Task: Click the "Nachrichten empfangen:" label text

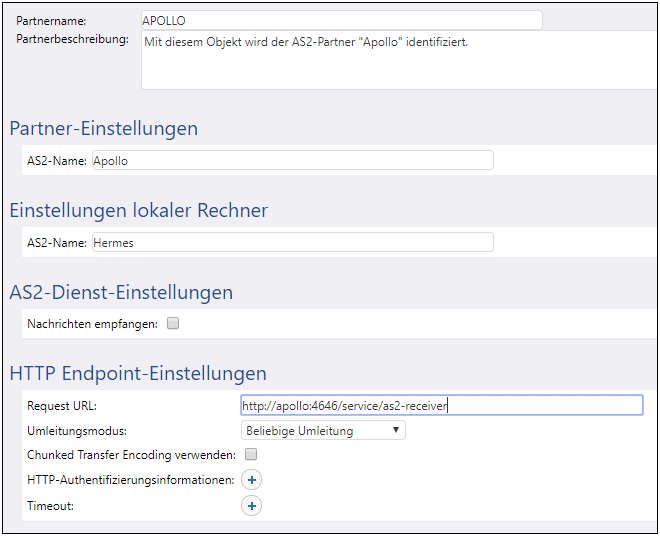Action: [x=92, y=323]
